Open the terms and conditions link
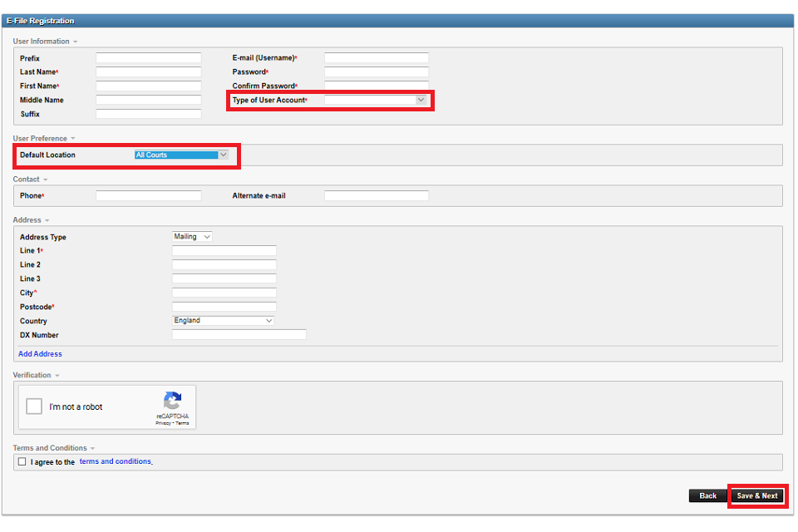The height and width of the screenshot is (532, 798). (x=115, y=461)
